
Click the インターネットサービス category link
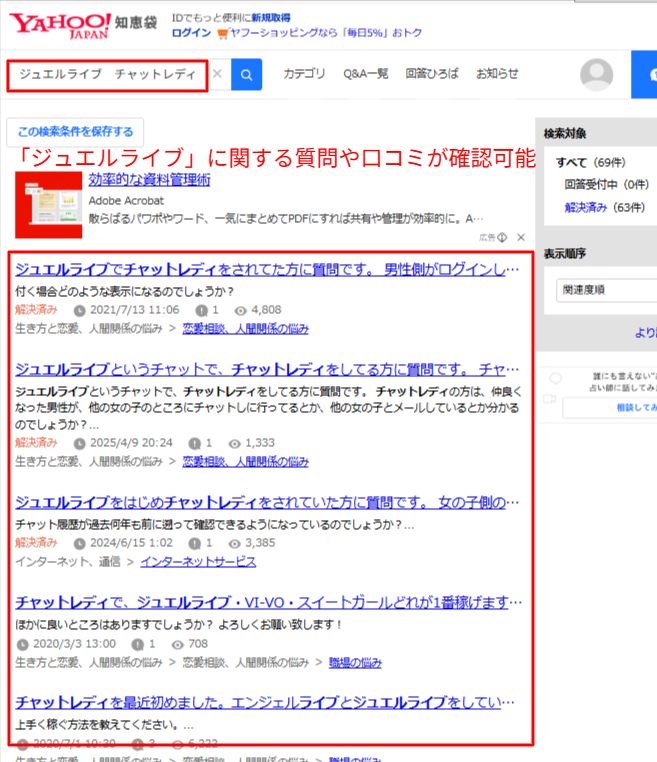[198, 562]
